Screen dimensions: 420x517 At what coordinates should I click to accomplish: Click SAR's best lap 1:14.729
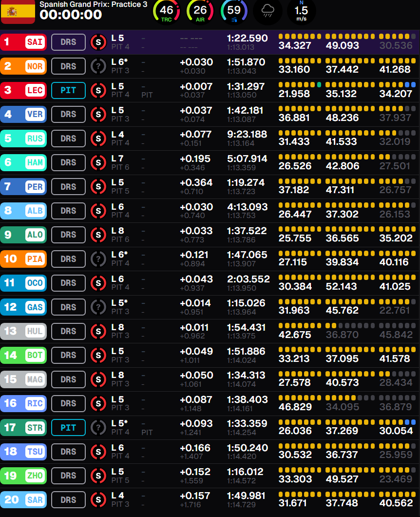(x=242, y=505)
